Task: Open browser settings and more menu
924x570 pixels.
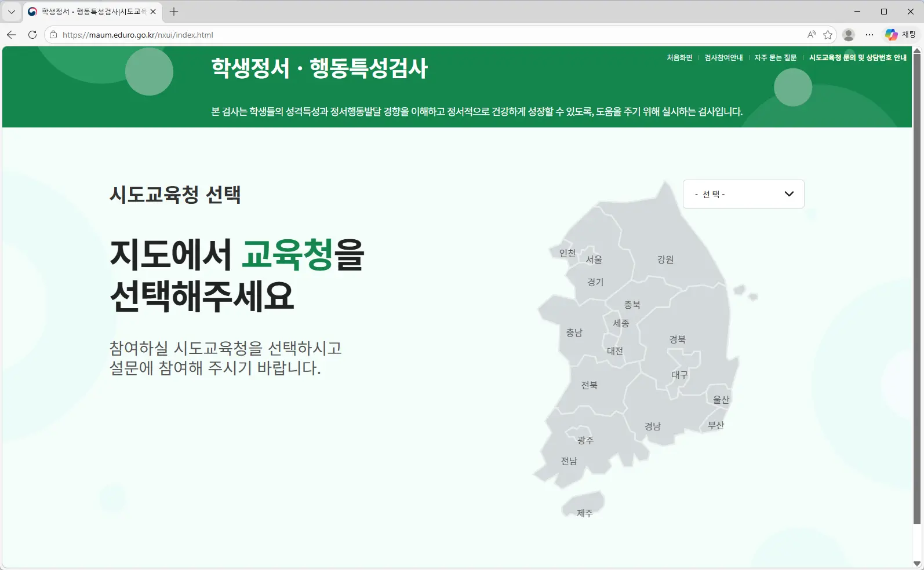Action: click(870, 35)
